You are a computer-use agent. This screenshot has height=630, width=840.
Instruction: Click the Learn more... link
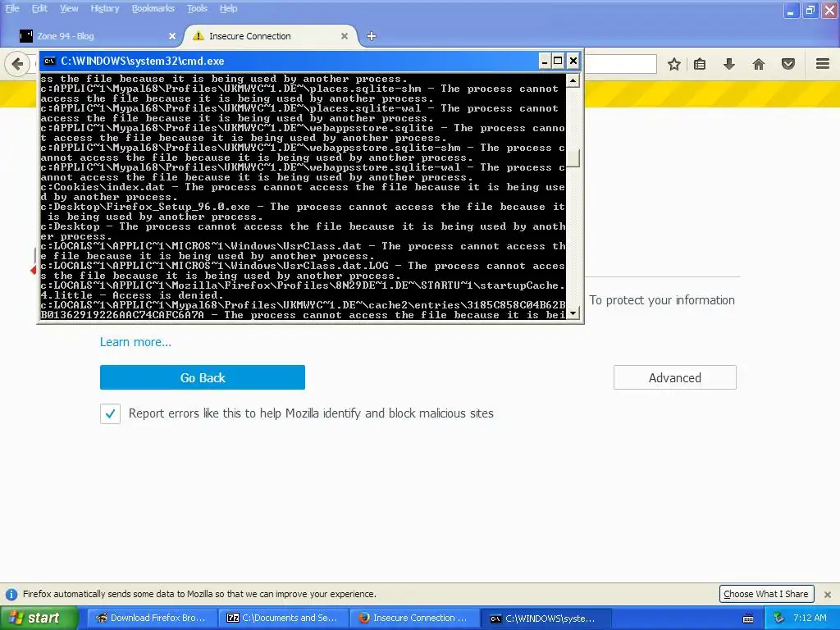pos(135,342)
